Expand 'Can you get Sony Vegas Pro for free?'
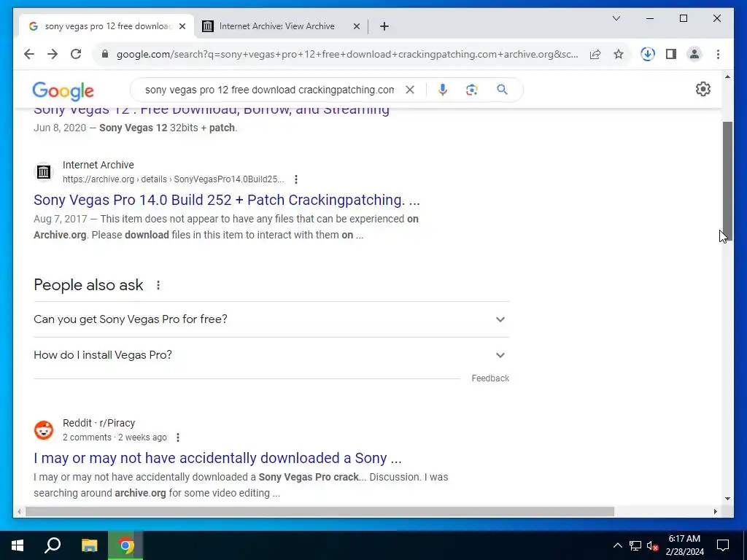Viewport: 747px width, 560px height. click(x=271, y=319)
